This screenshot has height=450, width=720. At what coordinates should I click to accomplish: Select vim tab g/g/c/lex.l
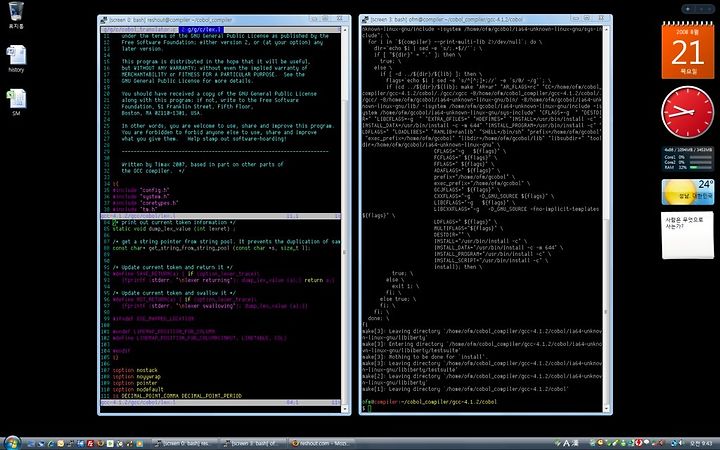(x=201, y=29)
